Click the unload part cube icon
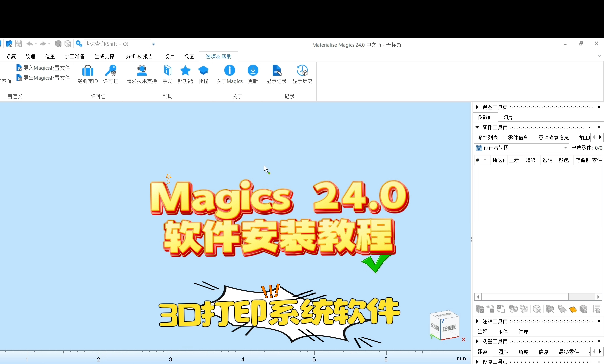 [x=68, y=44]
